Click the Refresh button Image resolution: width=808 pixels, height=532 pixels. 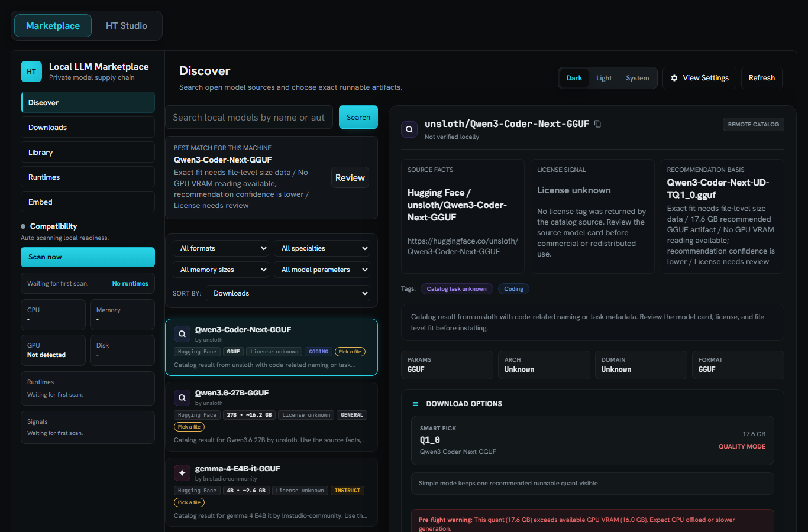coord(762,78)
